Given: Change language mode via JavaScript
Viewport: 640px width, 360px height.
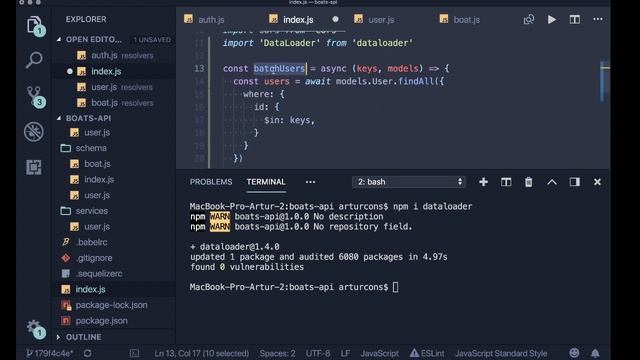Looking at the screenshot, I should [379, 353].
